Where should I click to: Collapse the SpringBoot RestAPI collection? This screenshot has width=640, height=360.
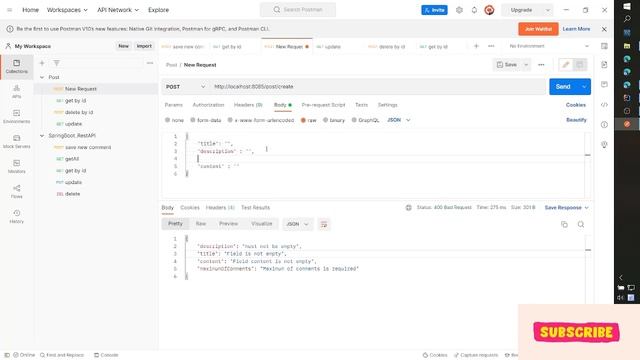pos(42,136)
